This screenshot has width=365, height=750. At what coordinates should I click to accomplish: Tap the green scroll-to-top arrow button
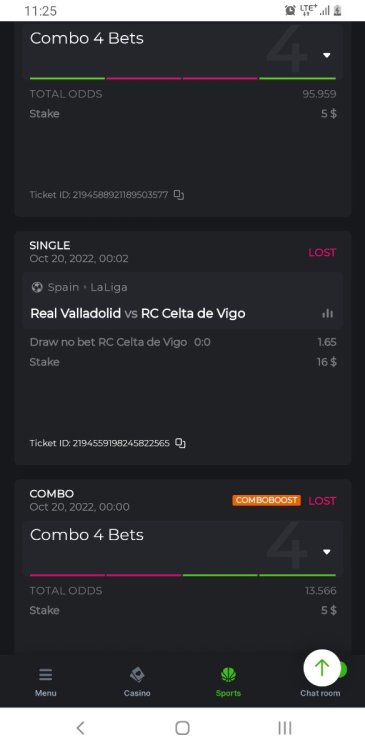pyautogui.click(x=322, y=668)
